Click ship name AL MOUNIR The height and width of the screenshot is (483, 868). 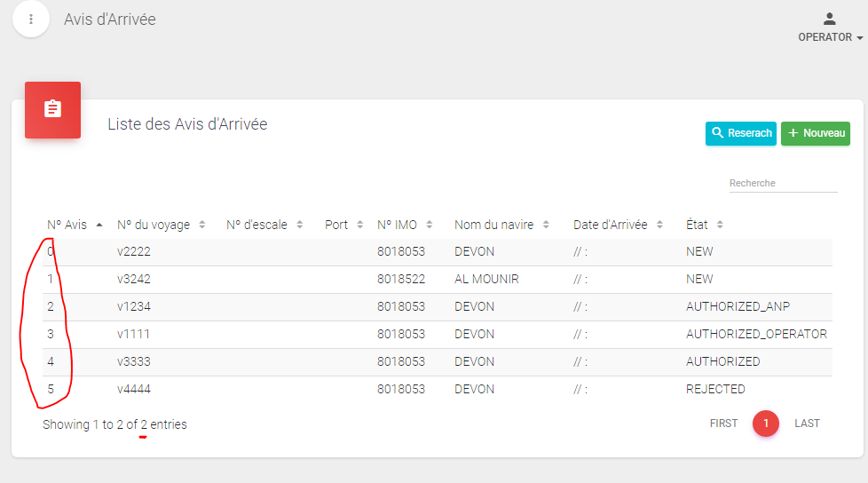pos(486,279)
